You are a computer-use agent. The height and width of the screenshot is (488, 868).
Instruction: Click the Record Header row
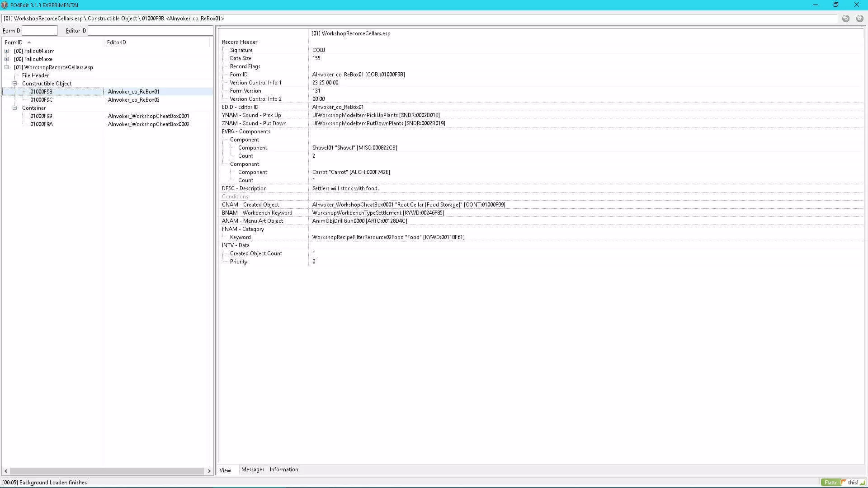tap(239, 42)
